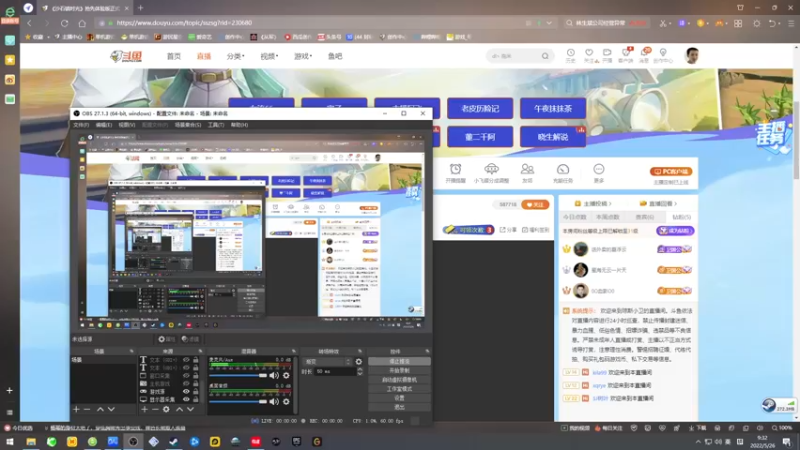Open Douyu messages icon in header
This screenshot has width=800, height=450.
645,53
